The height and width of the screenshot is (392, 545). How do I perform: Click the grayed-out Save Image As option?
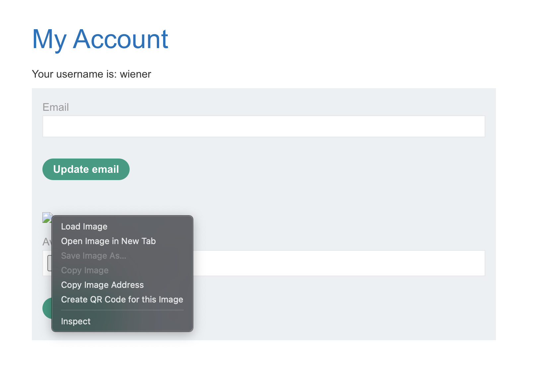tap(93, 256)
